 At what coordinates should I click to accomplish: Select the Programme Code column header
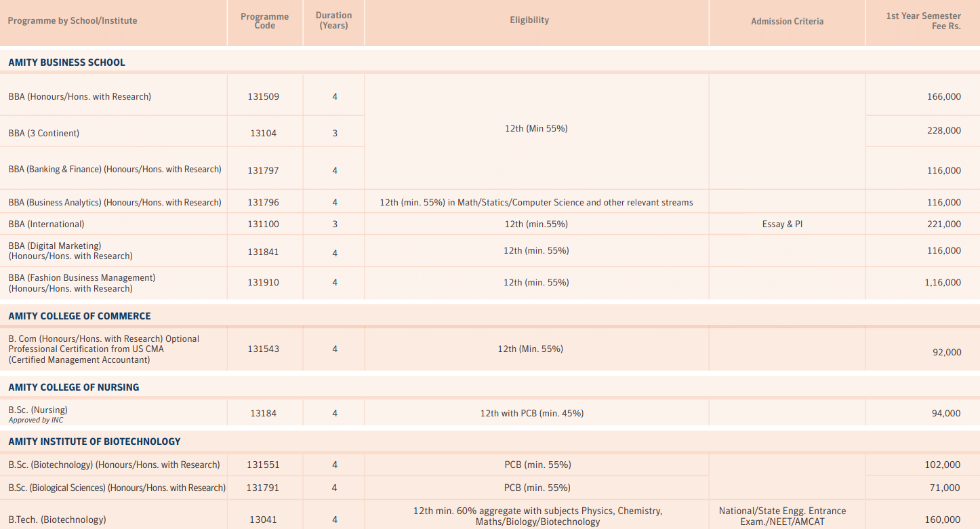tap(264, 20)
